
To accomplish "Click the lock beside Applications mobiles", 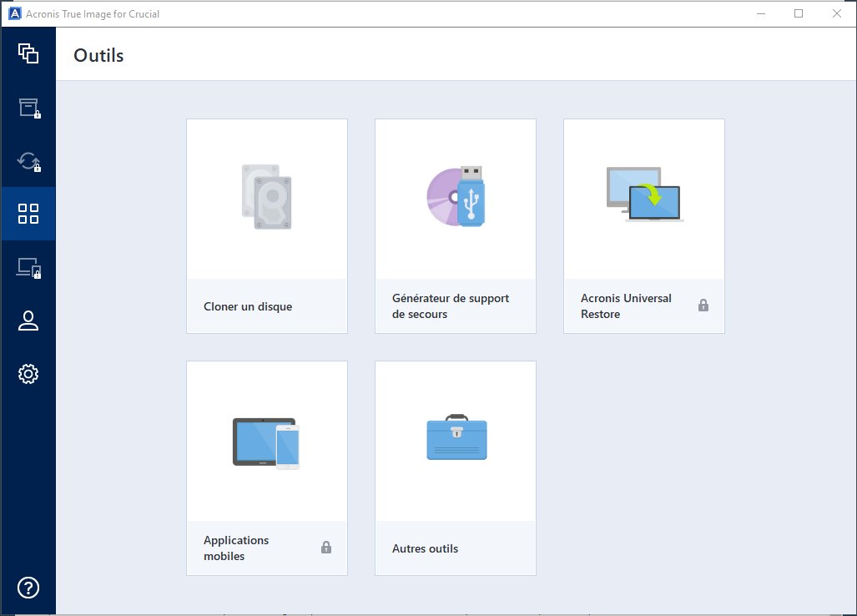I will pos(326,548).
